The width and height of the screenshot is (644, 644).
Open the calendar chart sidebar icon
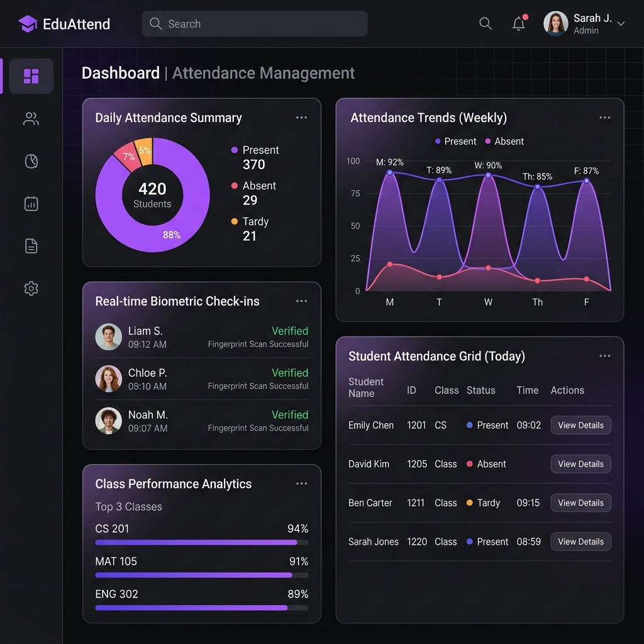[31, 203]
